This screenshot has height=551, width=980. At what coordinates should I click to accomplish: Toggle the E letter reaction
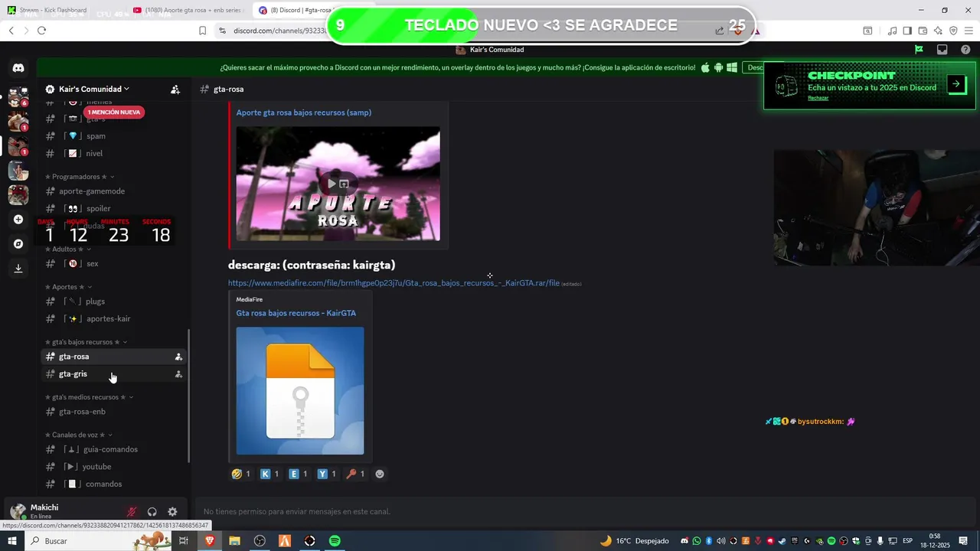point(298,474)
